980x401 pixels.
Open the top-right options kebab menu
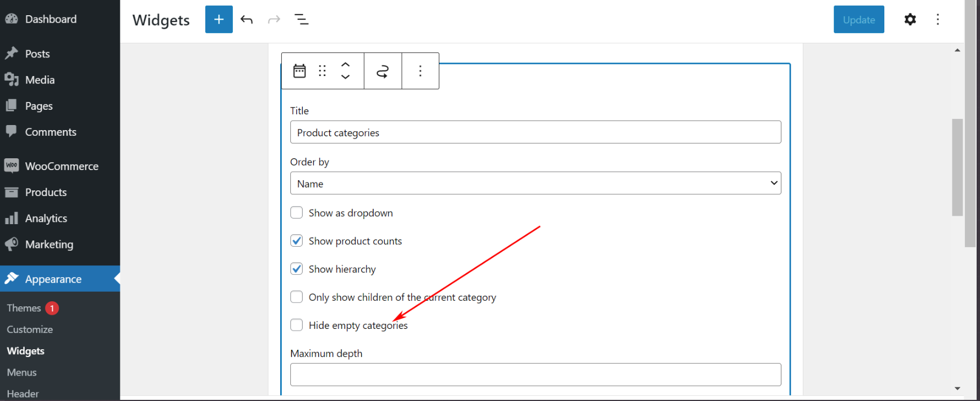(x=937, y=20)
